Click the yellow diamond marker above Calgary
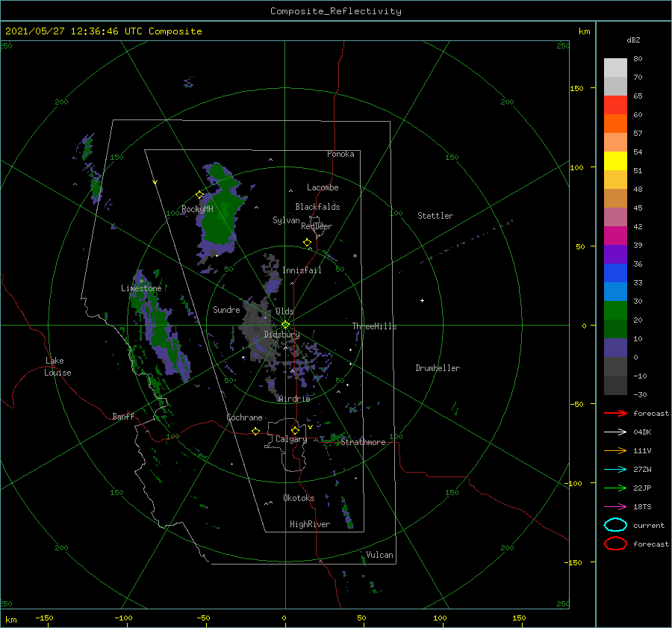 (x=295, y=430)
